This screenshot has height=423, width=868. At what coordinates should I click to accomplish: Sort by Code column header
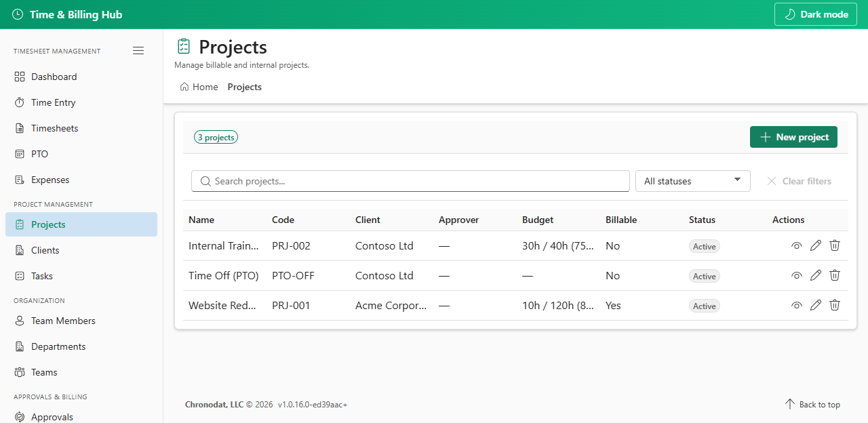point(283,220)
